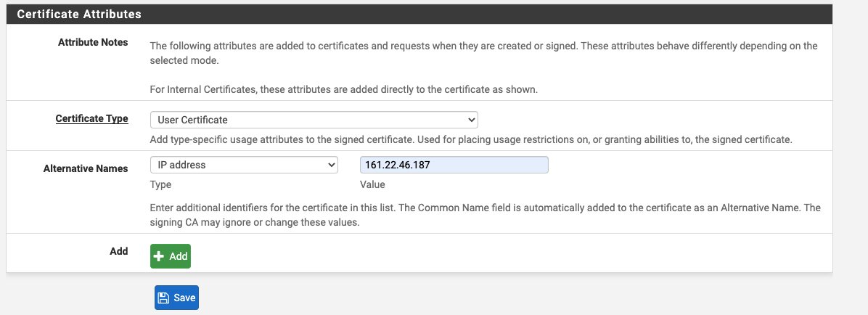Click the plus icon inside Add button
Screen dimensions: 868x315
tap(159, 256)
